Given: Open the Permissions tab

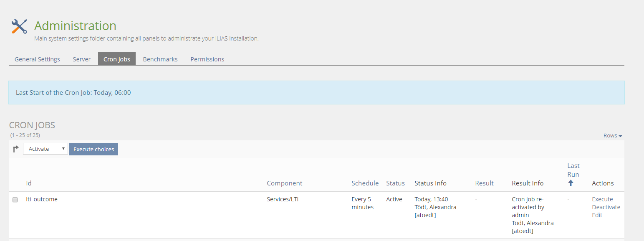Looking at the screenshot, I should point(207,59).
